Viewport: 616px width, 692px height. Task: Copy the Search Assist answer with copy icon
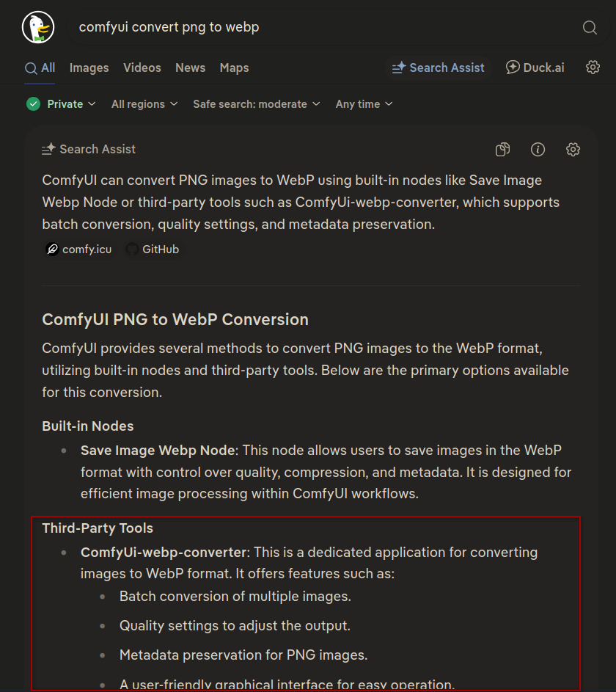coord(502,149)
